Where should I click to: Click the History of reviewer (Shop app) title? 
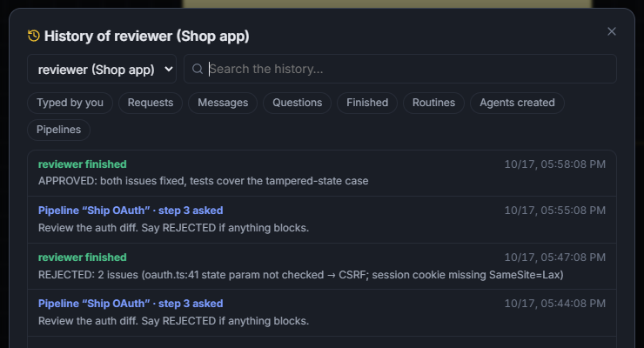coord(146,37)
